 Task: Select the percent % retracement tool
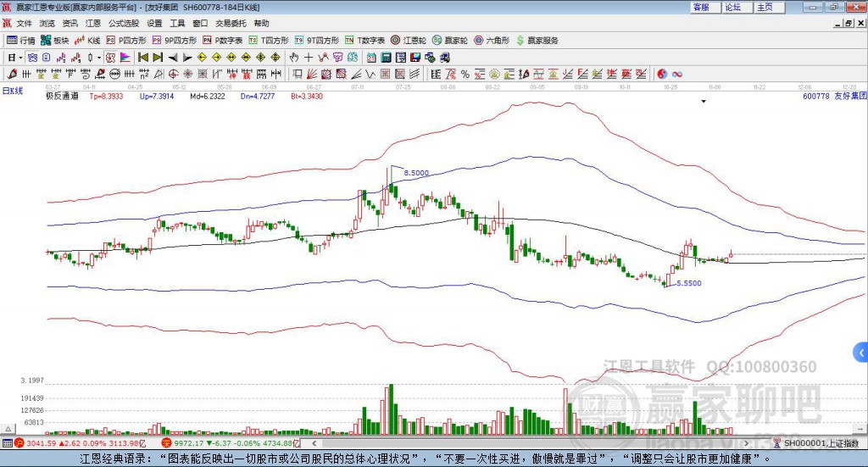click(x=465, y=74)
